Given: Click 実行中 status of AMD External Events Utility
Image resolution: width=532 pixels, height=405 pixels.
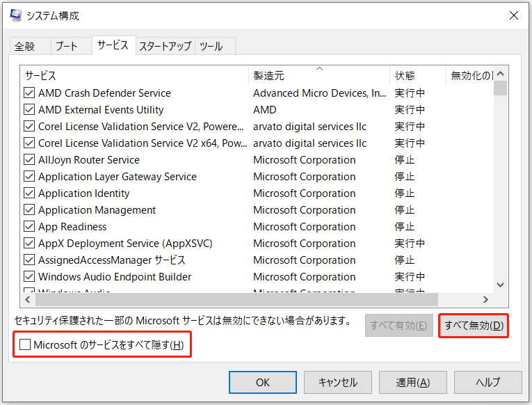Looking at the screenshot, I should (x=410, y=110).
